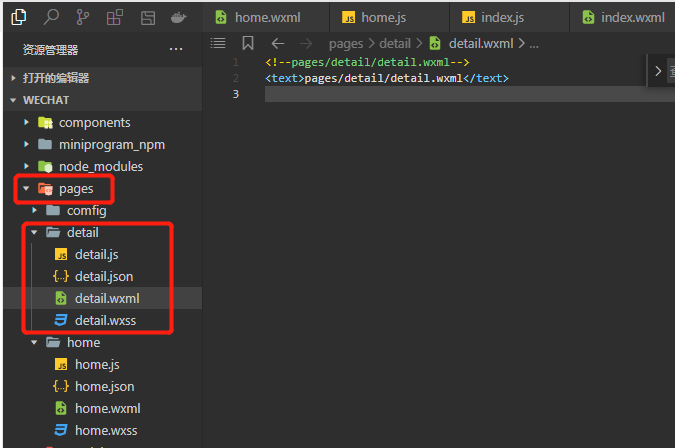675x448 pixels.
Task: Click the bookmark icon in editor toolbar
Action: pyautogui.click(x=248, y=44)
